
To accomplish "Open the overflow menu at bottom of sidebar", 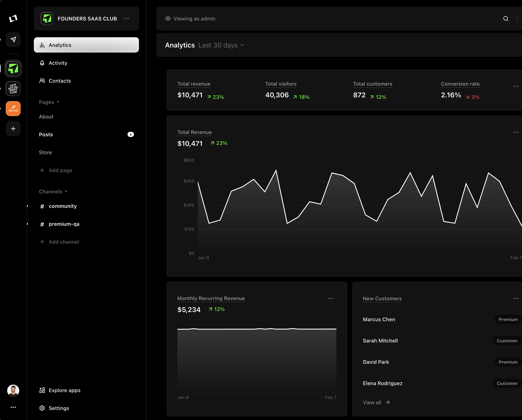I will (x=13, y=407).
